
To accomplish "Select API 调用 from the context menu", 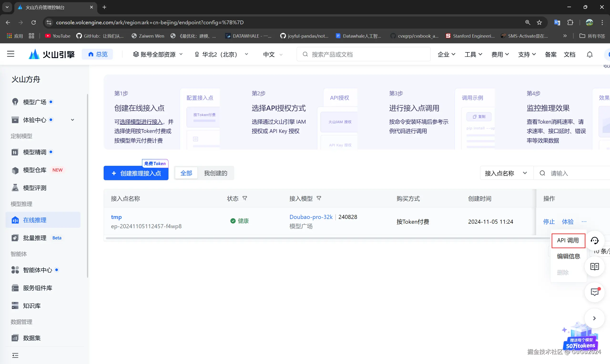I will 568,241.
